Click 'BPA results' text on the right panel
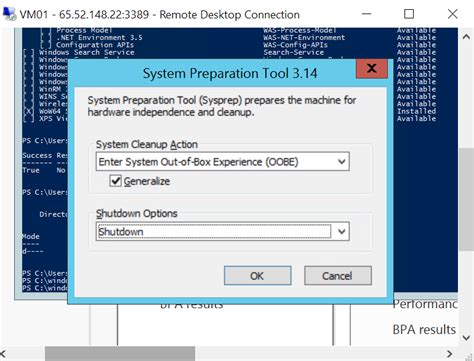 (x=424, y=329)
